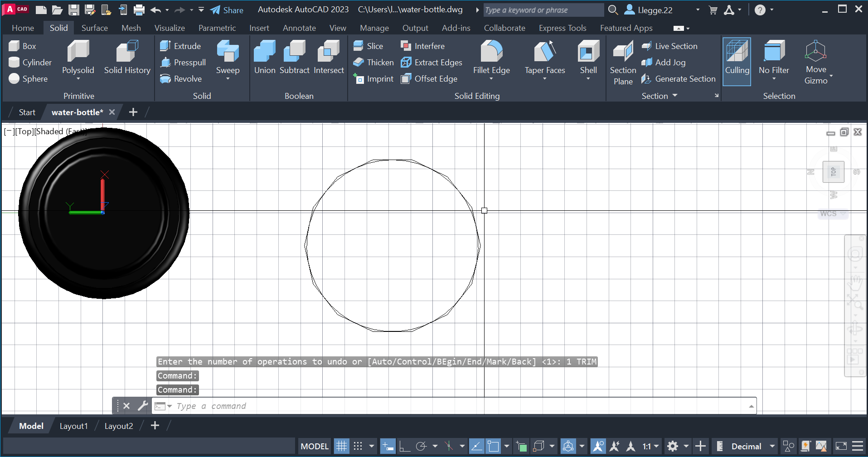The height and width of the screenshot is (457, 868).
Task: Customize the command line wrench icon
Action: [x=142, y=406]
